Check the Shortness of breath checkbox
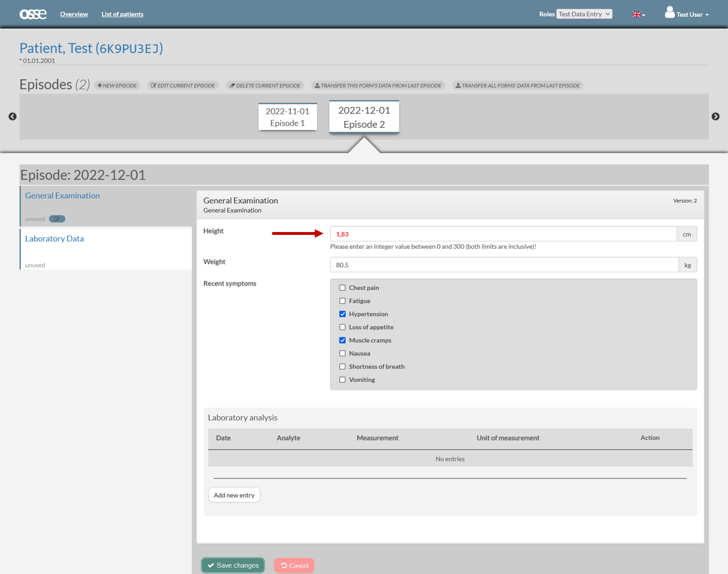Viewport: 728px width, 574px height. [342, 367]
